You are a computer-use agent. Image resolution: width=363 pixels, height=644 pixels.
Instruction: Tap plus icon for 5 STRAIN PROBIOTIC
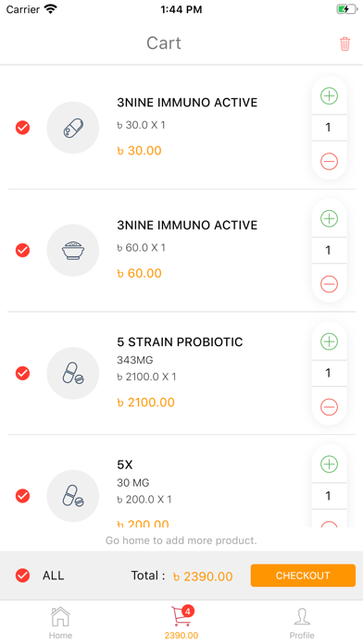click(329, 341)
